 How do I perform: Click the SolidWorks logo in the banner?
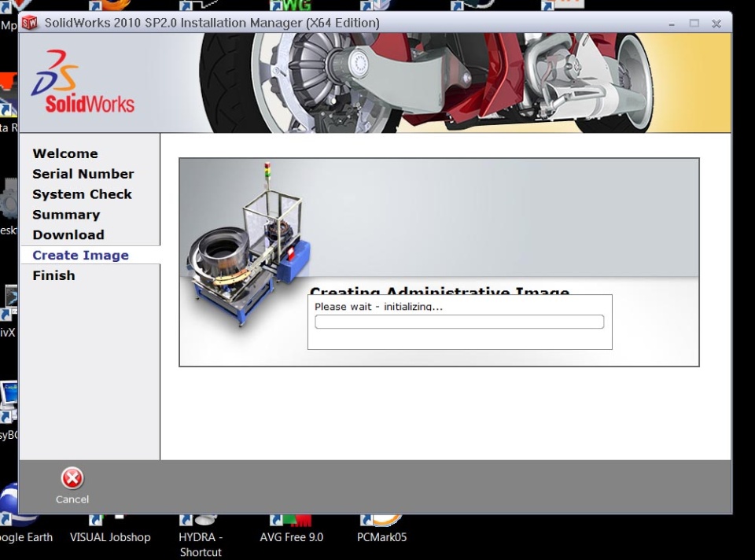83,81
